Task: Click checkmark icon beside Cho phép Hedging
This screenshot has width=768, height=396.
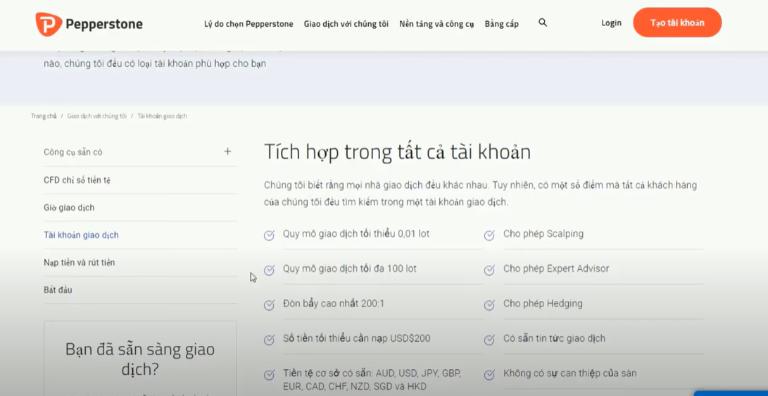Action: click(x=489, y=305)
